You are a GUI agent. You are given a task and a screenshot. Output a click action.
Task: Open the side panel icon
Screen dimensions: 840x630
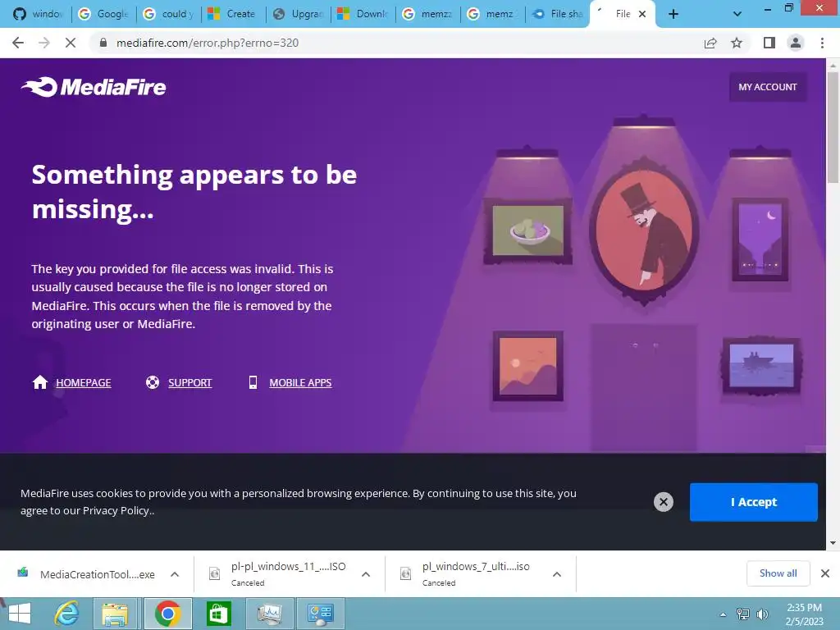pos(769,43)
